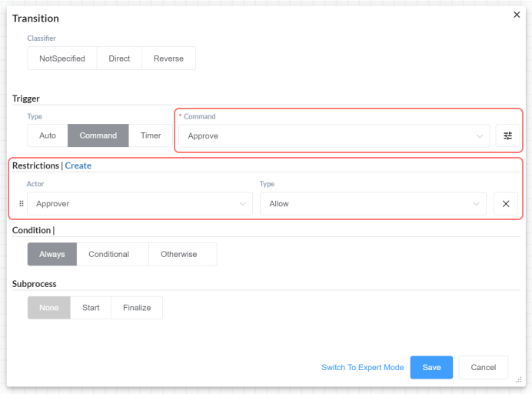Viewport: 532px width, 394px height.
Task: Select NotSpecified classifier
Action: tap(62, 58)
